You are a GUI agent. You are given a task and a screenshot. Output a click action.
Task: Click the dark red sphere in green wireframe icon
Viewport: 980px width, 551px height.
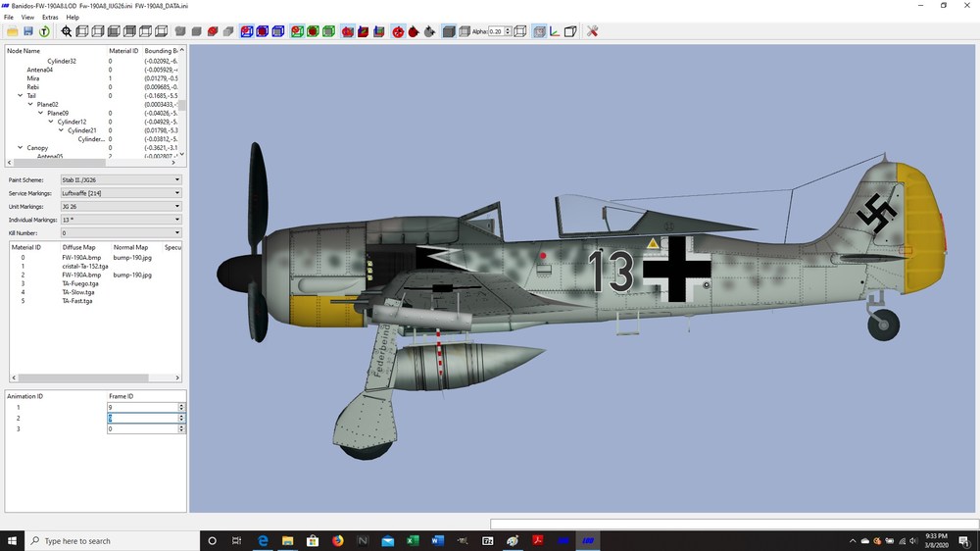(x=313, y=31)
